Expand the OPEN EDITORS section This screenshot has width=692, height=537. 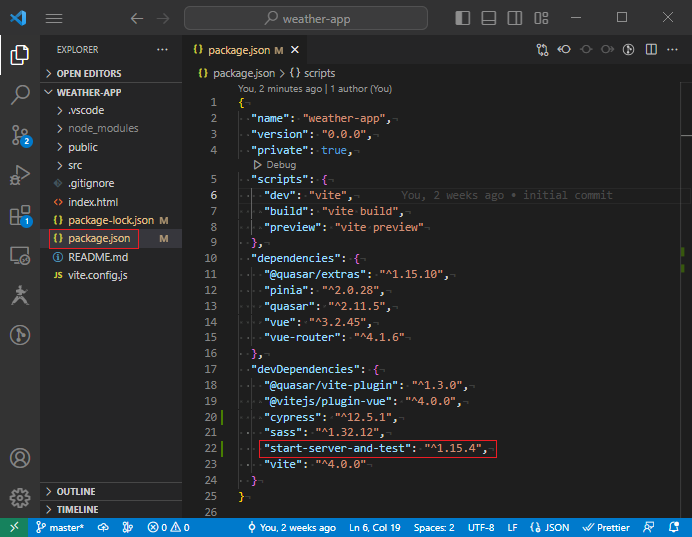pyautogui.click(x=111, y=73)
